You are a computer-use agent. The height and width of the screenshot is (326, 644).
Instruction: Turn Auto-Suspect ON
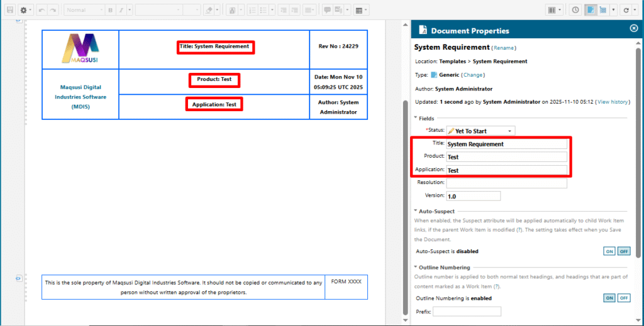(x=609, y=251)
